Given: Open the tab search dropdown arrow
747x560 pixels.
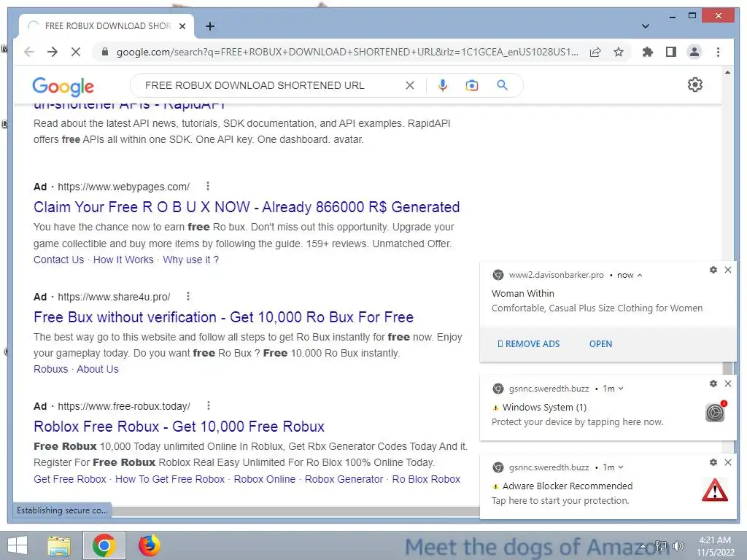Looking at the screenshot, I should [x=645, y=26].
